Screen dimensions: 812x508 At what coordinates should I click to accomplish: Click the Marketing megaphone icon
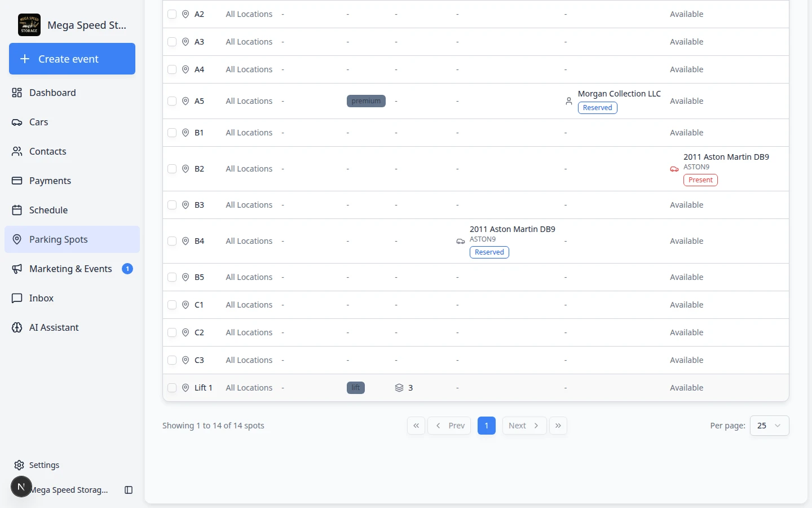point(17,269)
